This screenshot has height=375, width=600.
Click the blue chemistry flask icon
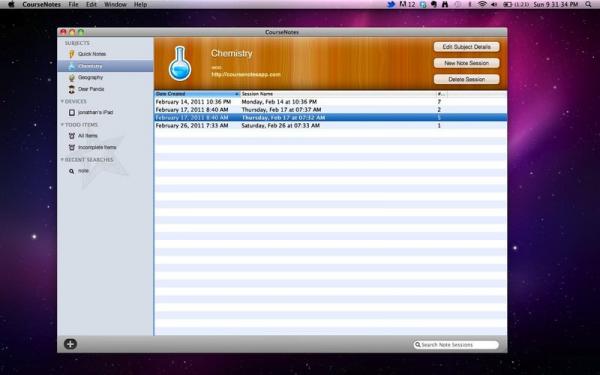[180, 64]
